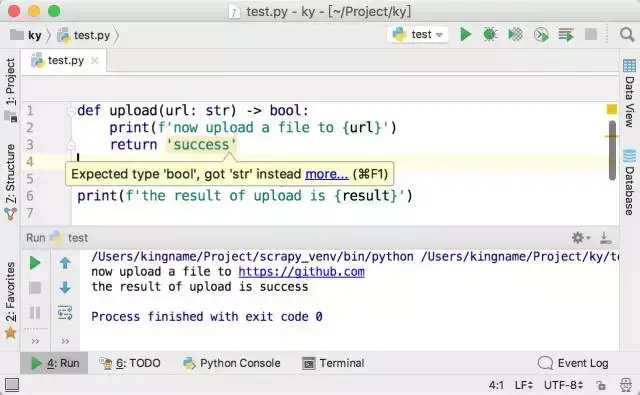Open Run panel settings gear dropdown
Screen dimensions: 640x395
(581, 237)
